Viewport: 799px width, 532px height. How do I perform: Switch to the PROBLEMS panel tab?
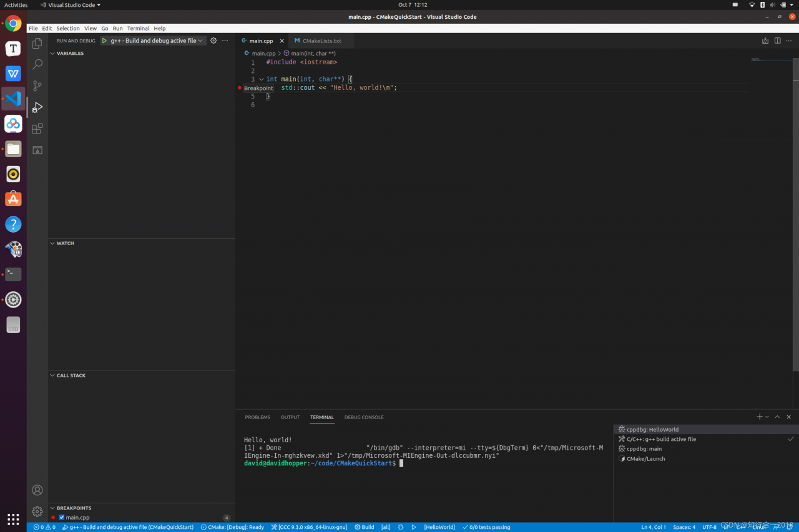coord(257,417)
